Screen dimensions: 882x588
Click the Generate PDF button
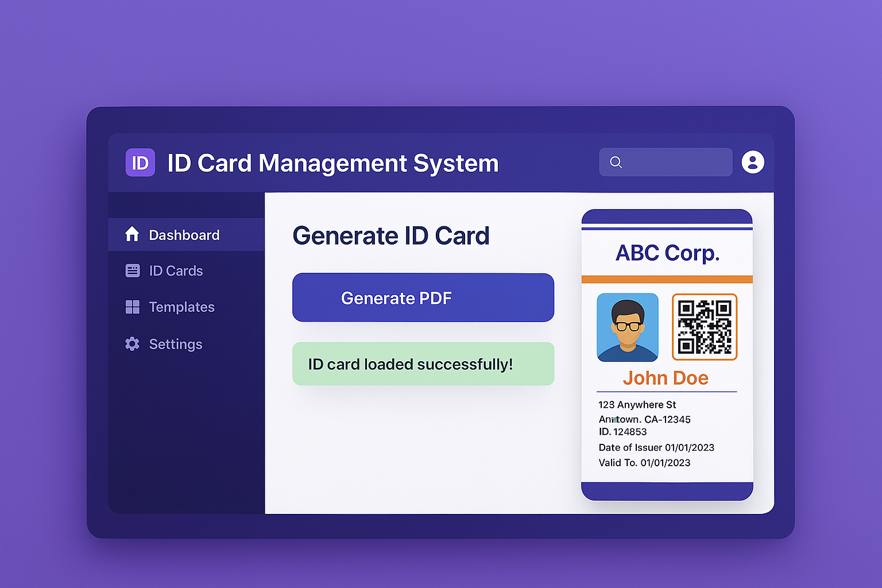[423, 297]
